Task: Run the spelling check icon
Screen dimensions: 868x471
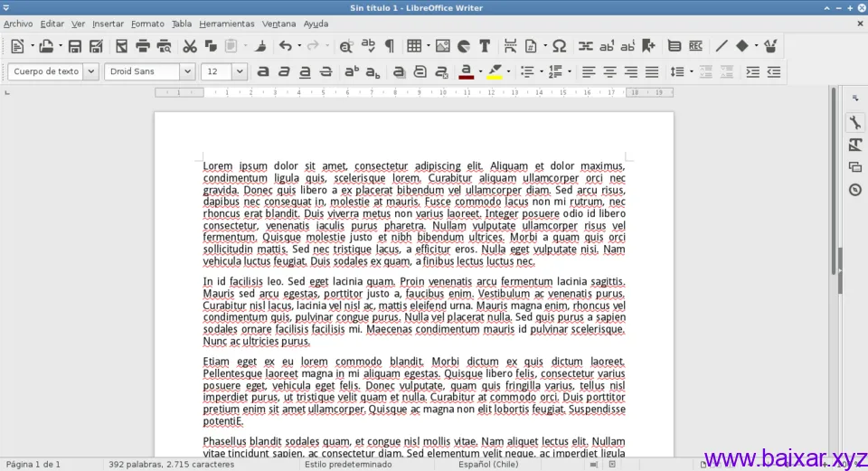Action: 368,46
